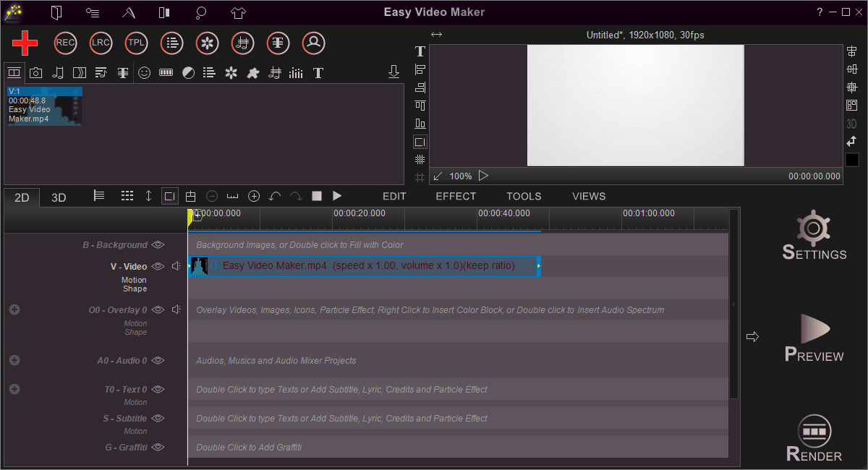Toggle visibility eye of T0 - Text 0 track
868x470 pixels.
[x=158, y=389]
